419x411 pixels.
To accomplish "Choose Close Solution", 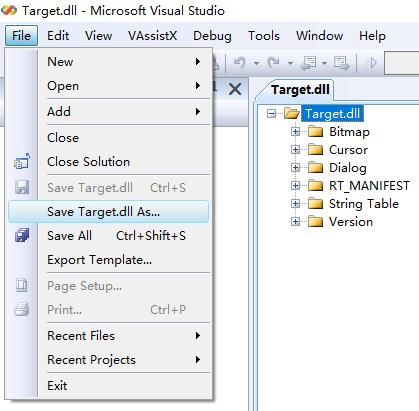I will pos(126,162).
